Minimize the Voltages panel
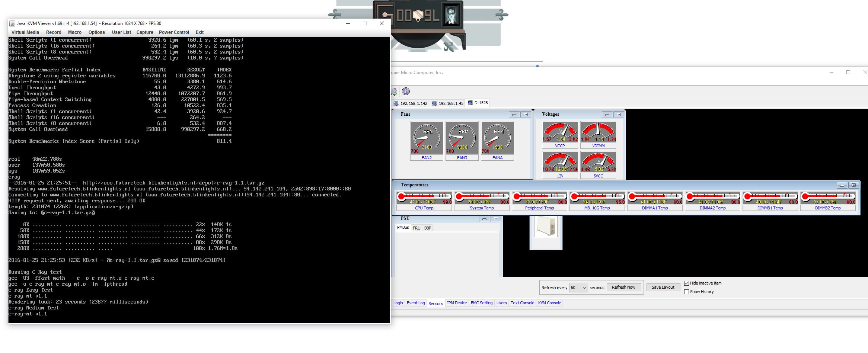Viewport: 868px width, 353px height. pyautogui.click(x=607, y=115)
